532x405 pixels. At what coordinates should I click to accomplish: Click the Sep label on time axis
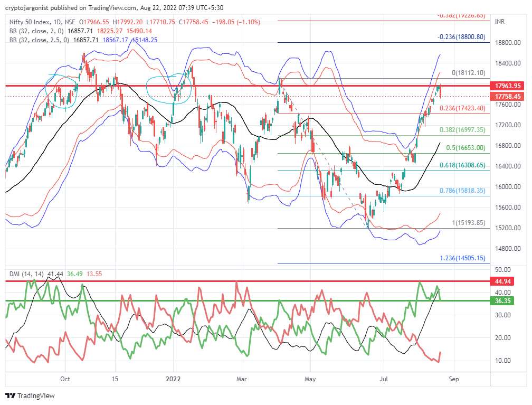[x=454, y=379]
